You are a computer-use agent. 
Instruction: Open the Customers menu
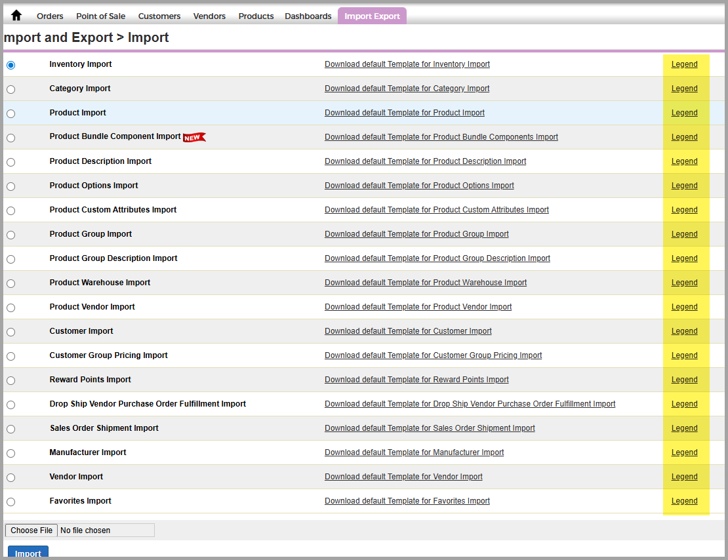tap(159, 16)
